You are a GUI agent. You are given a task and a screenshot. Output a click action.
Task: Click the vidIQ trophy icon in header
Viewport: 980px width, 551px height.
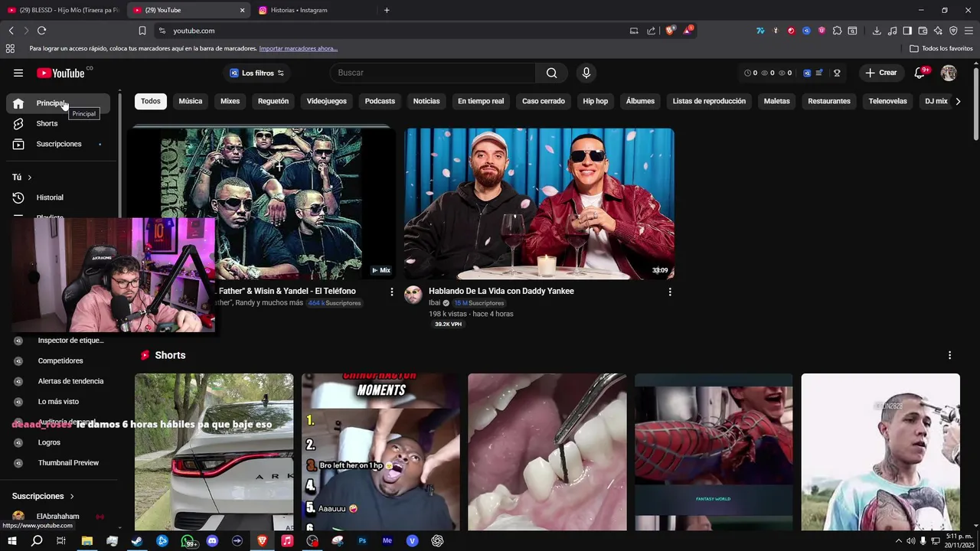[837, 73]
